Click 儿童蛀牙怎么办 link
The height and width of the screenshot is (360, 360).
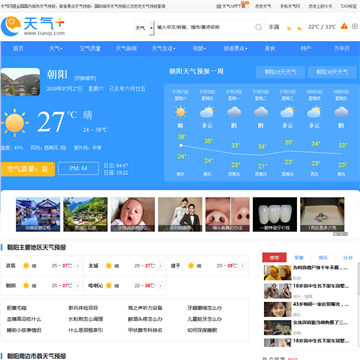pos(205,319)
